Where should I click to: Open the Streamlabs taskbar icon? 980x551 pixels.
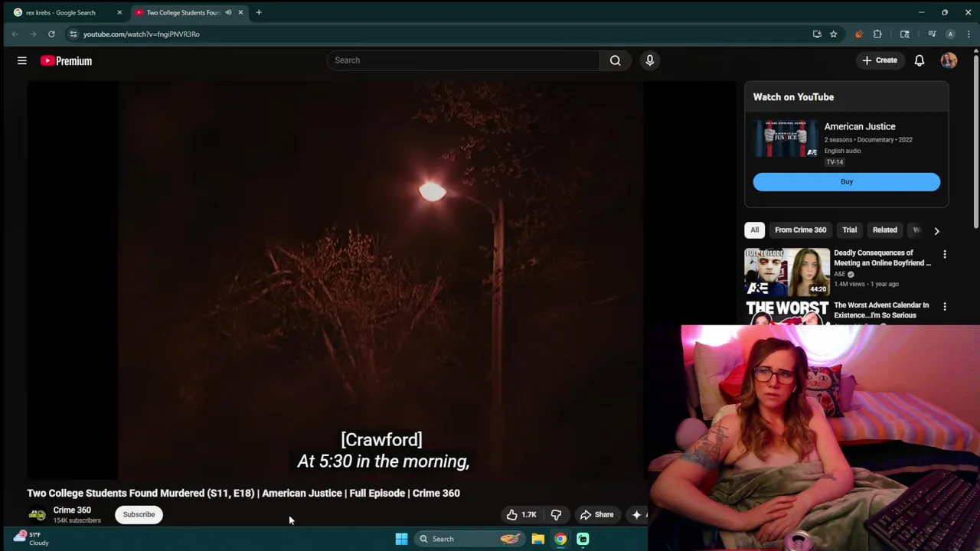[x=583, y=539]
